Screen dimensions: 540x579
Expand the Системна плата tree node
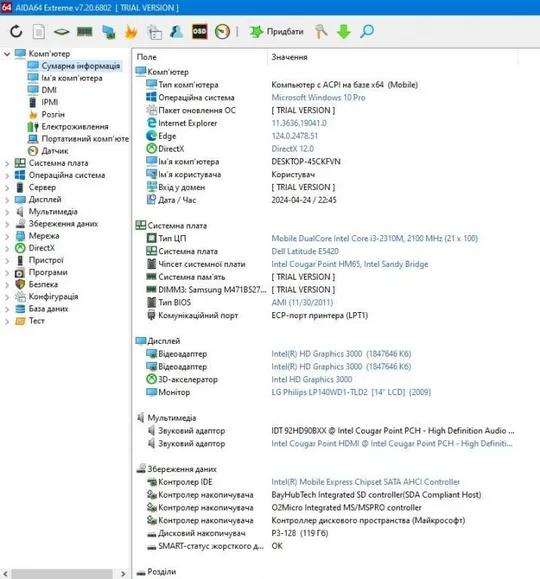7,163
